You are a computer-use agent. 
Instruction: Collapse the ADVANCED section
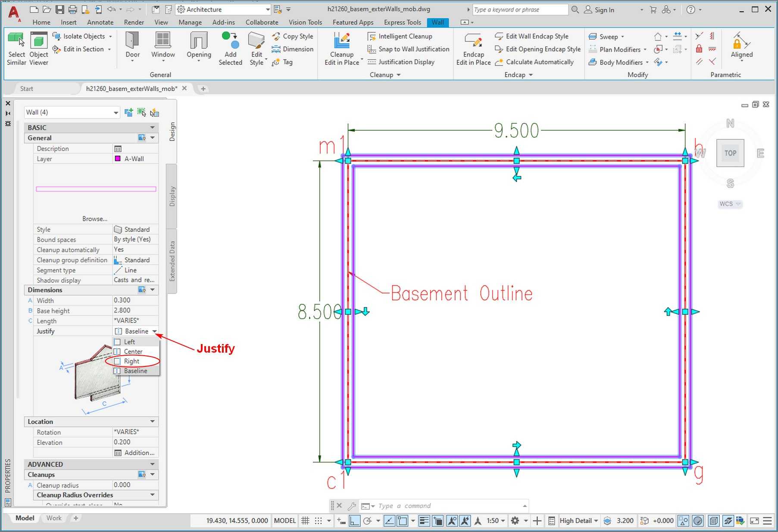coord(153,464)
